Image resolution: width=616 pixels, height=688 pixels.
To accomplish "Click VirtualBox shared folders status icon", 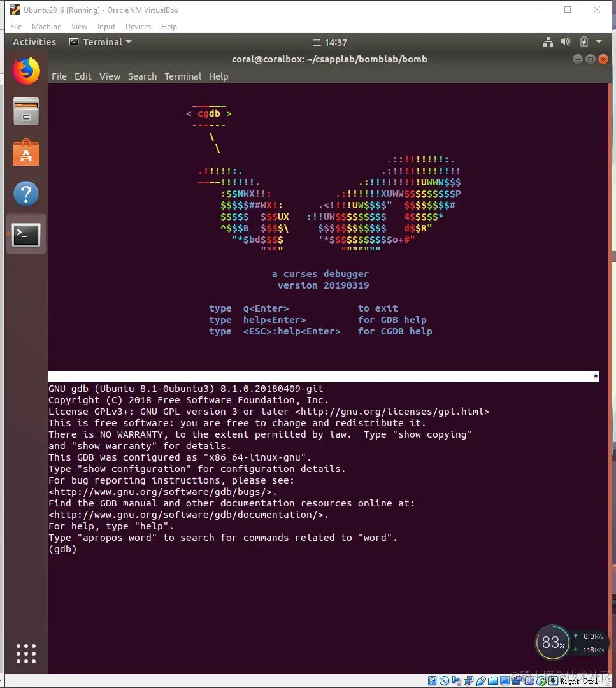I will tap(492, 681).
